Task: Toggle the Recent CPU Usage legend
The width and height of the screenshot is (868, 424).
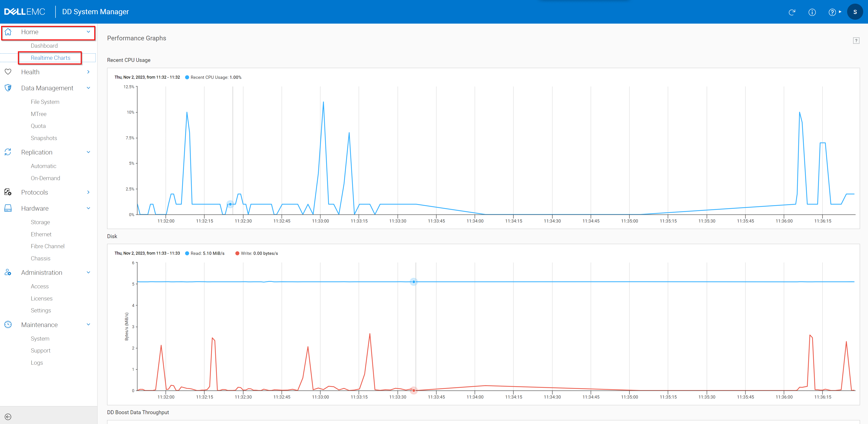Action: pos(213,77)
